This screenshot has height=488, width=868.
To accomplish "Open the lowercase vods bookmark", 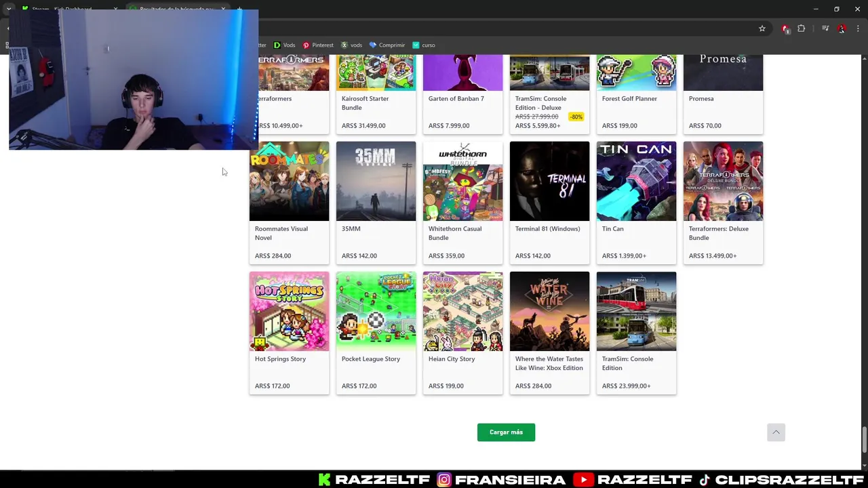I will pyautogui.click(x=351, y=45).
